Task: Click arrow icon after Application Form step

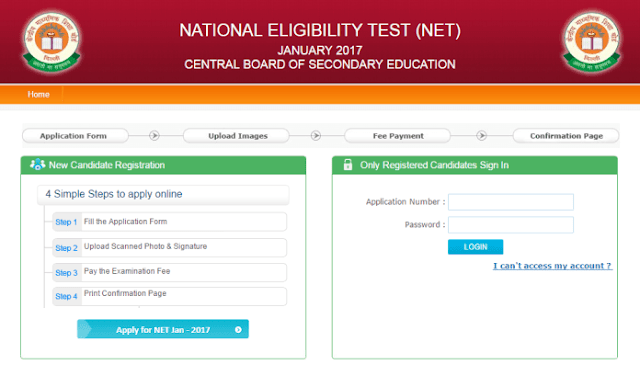Action: click(x=154, y=136)
